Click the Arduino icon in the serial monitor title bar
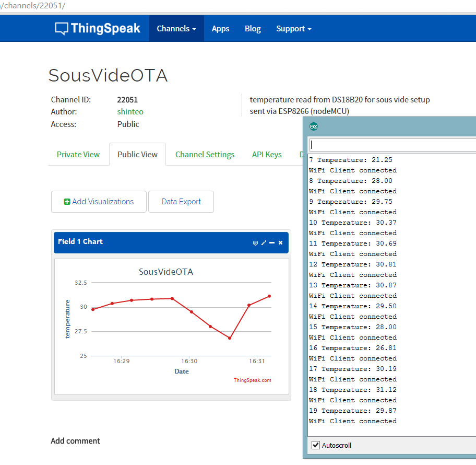Viewport: 476px width, 465px height. 314,126
